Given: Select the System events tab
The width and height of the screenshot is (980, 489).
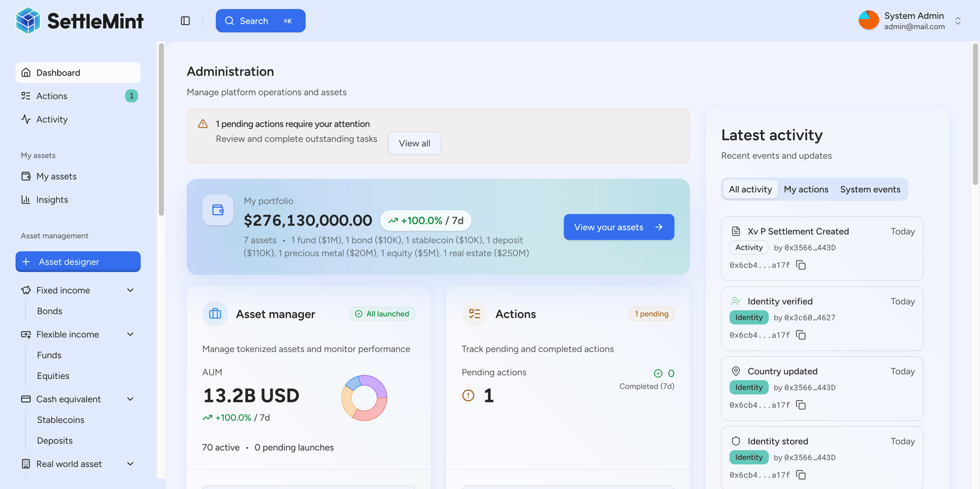Looking at the screenshot, I should 870,189.
